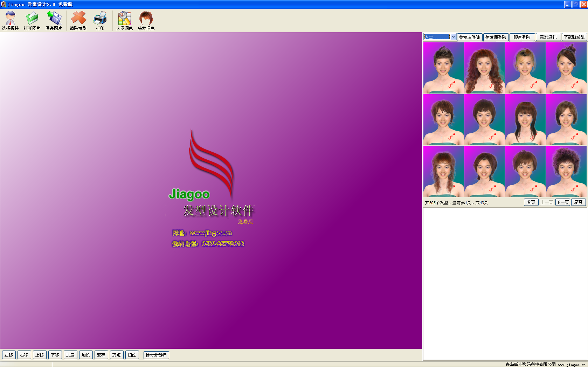The image size is (588, 367).
Task: Jump to last page with 尾页
Action: click(x=579, y=202)
